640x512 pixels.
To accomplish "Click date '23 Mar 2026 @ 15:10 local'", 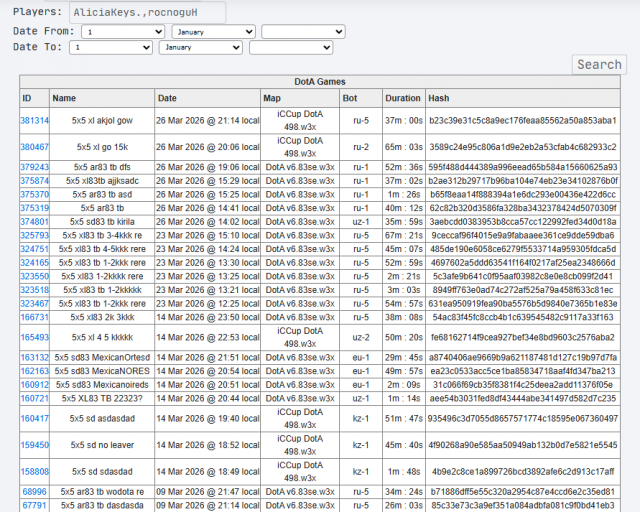I will (207, 236).
